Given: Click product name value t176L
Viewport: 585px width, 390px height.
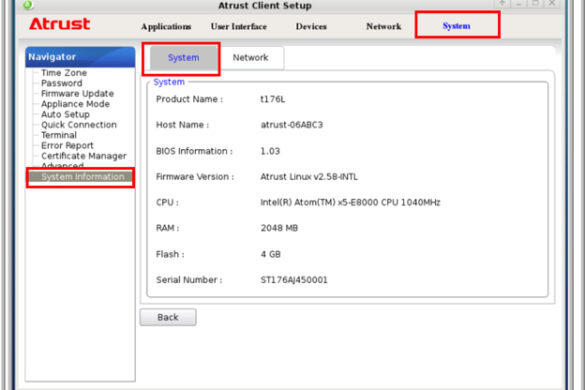Looking at the screenshot, I should point(272,99).
